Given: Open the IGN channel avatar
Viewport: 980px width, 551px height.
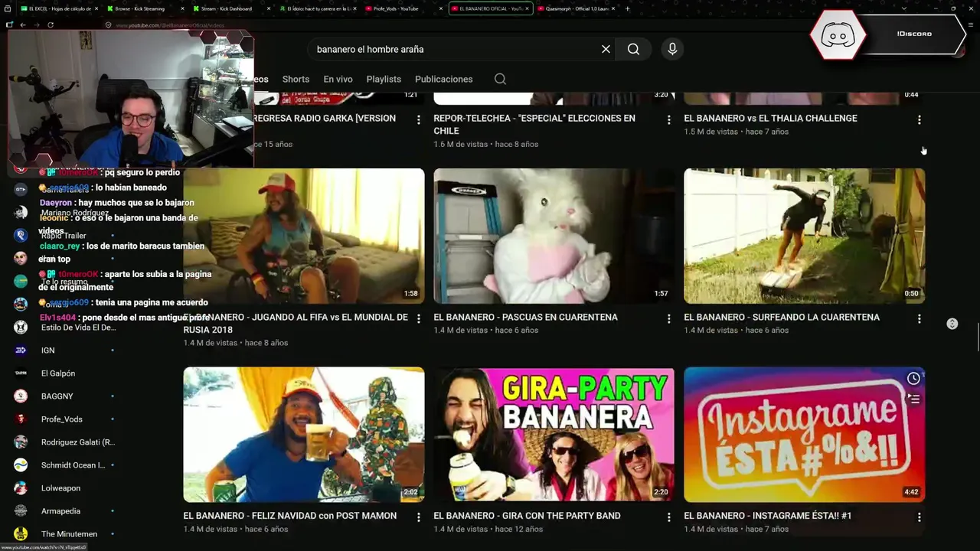Looking at the screenshot, I should tap(21, 350).
